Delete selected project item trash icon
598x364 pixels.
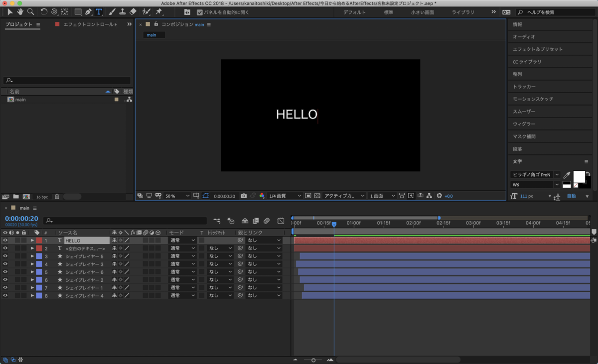coord(57,197)
